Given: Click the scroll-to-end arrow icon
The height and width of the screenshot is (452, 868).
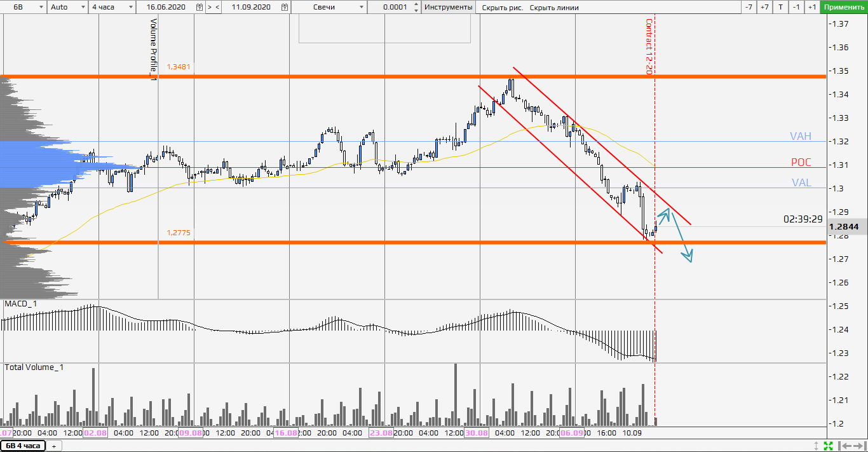Looking at the screenshot, I should [x=858, y=446].
